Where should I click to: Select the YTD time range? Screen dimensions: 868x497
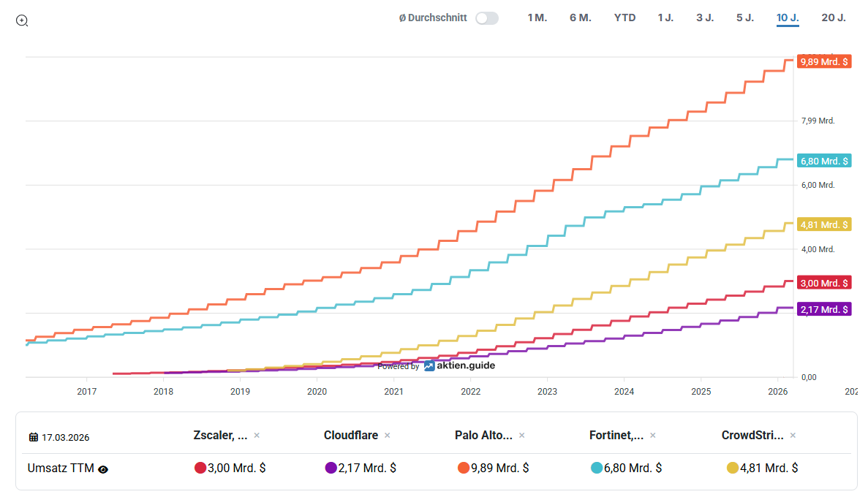(624, 18)
